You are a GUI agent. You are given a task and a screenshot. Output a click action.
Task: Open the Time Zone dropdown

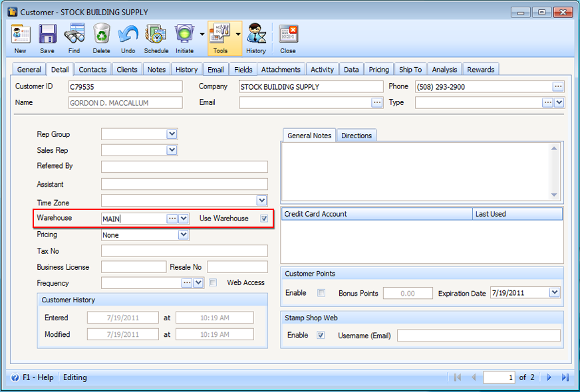point(261,201)
